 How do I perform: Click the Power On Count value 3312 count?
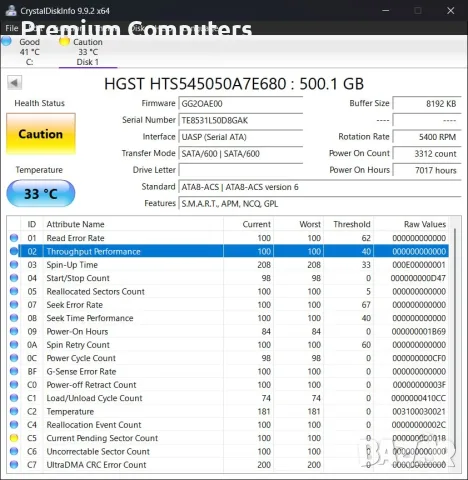[427, 153]
